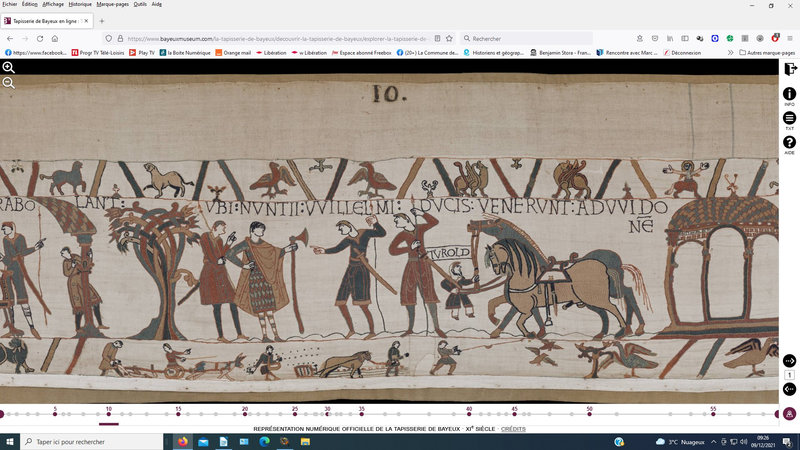Jump to scene 40 on timeline

coord(469,414)
